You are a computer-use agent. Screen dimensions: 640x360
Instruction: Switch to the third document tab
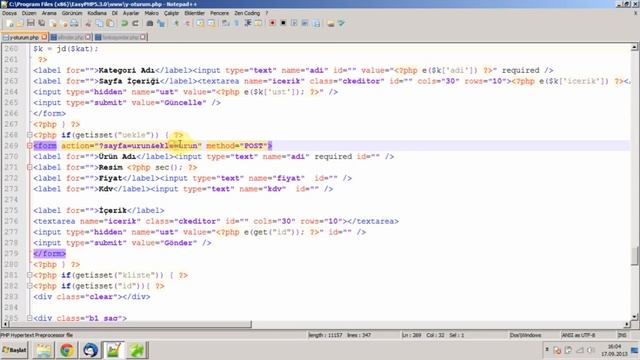click(120, 37)
